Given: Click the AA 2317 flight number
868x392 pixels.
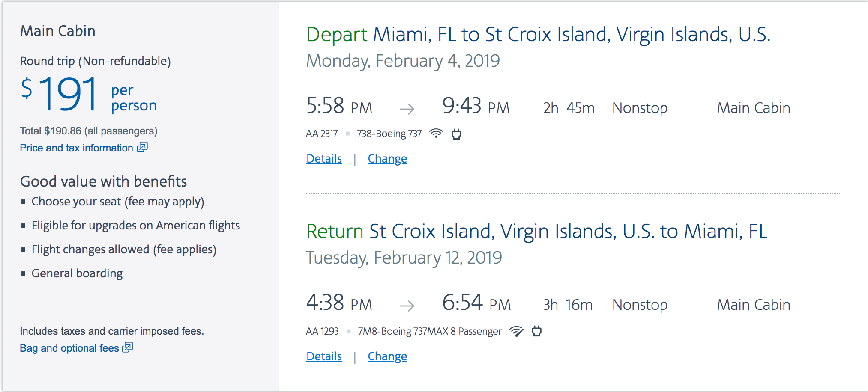Looking at the screenshot, I should [x=322, y=134].
